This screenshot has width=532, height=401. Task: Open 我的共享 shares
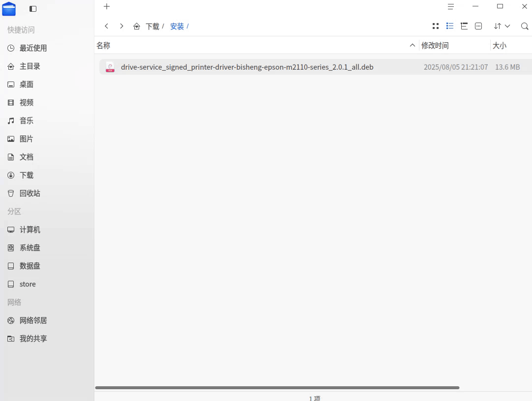click(33, 339)
